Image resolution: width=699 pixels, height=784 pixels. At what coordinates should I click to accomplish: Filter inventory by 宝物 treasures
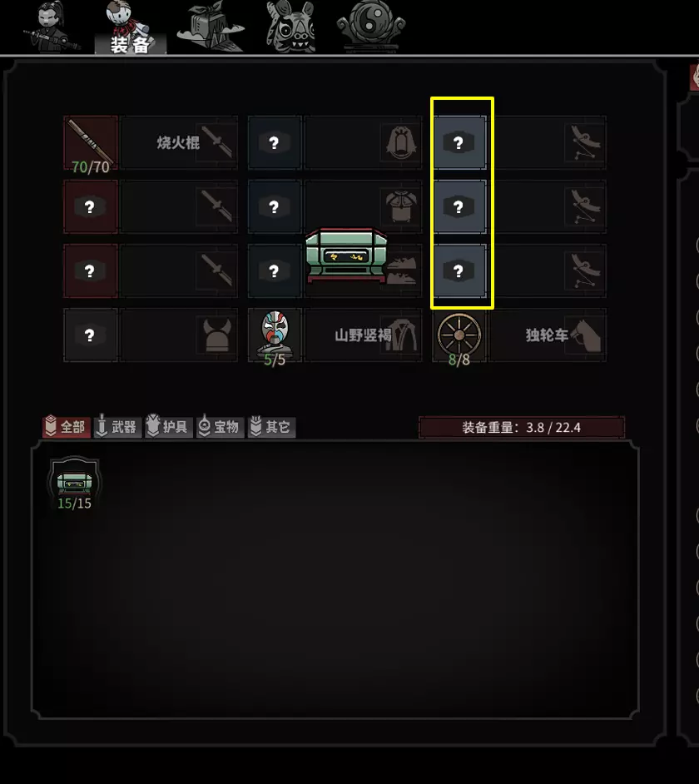click(221, 427)
